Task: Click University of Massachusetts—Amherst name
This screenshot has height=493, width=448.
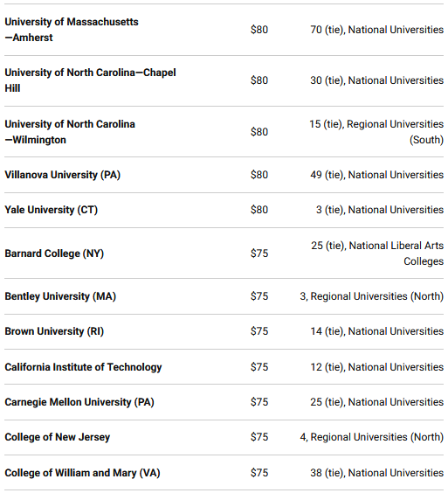Action: (x=72, y=30)
